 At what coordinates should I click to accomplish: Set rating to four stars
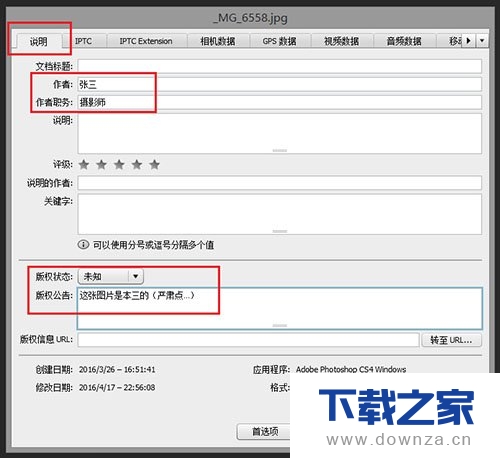coord(137,164)
